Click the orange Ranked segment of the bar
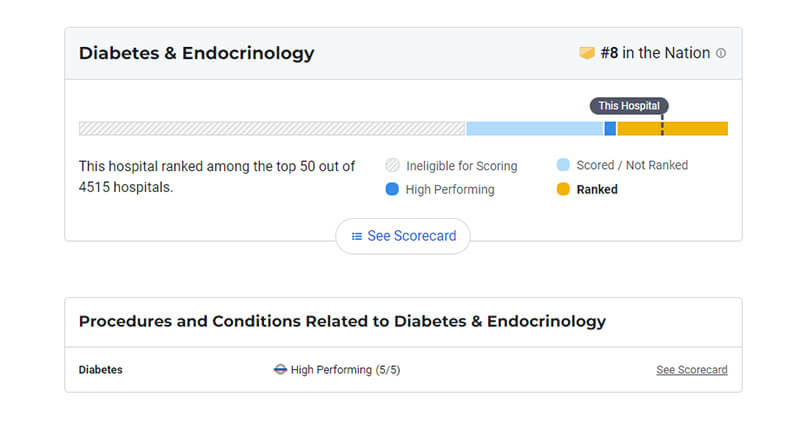 672,129
